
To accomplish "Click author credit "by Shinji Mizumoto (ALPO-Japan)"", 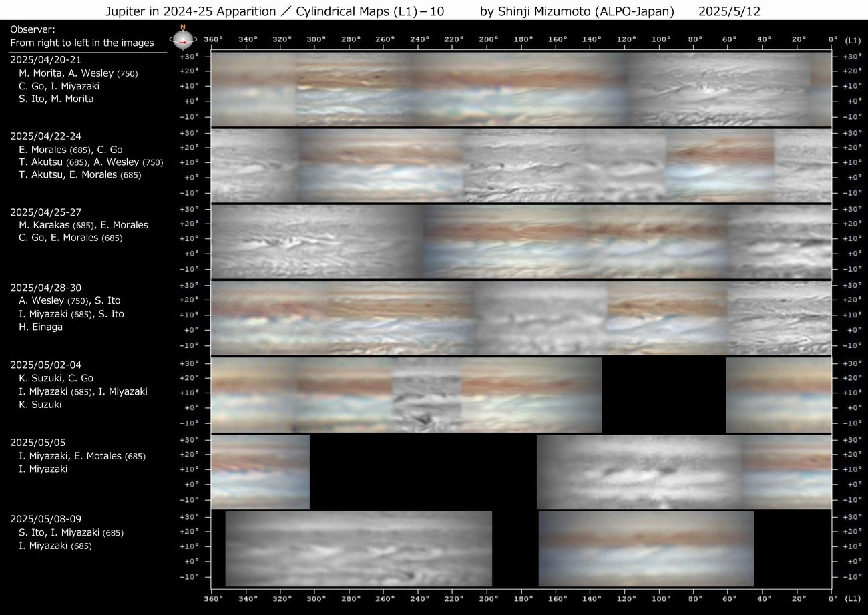I will 577,12.
